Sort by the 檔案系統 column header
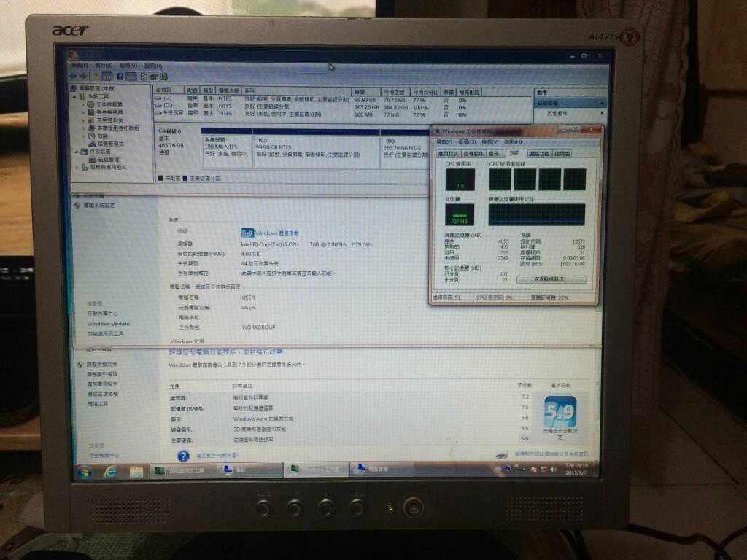 tap(228, 90)
